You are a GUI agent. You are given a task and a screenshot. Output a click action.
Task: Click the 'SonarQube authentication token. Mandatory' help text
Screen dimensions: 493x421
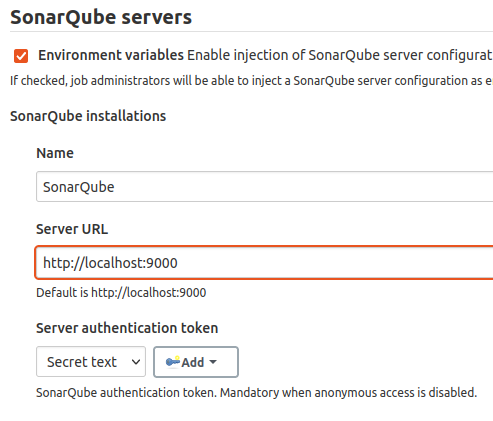point(257,393)
